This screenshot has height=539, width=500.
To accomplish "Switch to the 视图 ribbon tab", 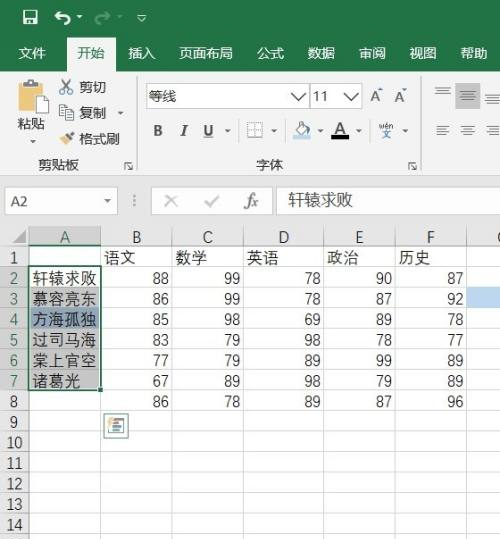I will pos(423,53).
